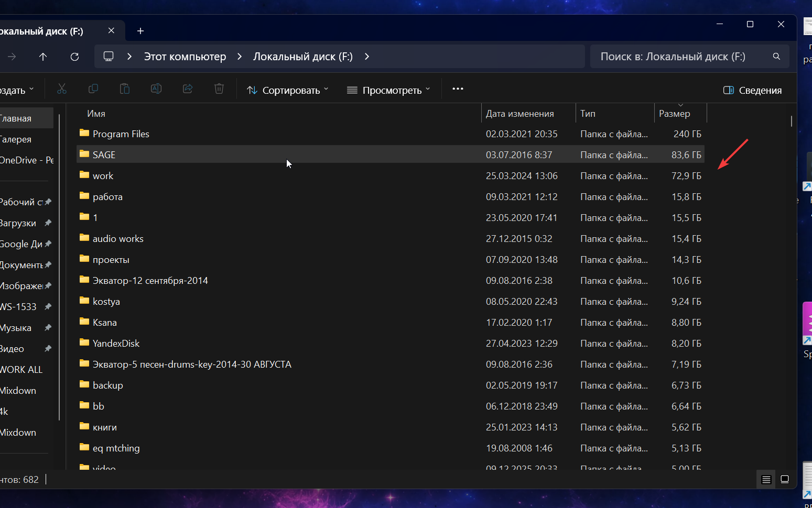Switch to details list view layout
The height and width of the screenshot is (508, 812).
tap(766, 479)
